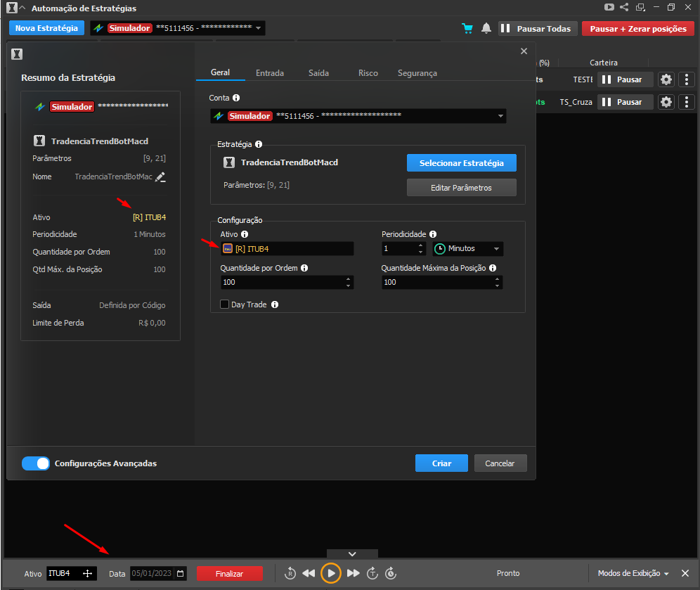Switch to the Risco tab
Image resolution: width=700 pixels, height=590 pixels.
pyautogui.click(x=368, y=73)
